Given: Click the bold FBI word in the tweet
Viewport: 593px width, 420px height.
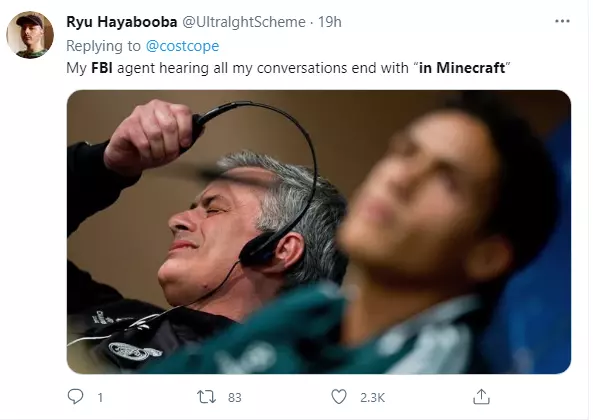Looking at the screenshot, I should [x=102, y=68].
